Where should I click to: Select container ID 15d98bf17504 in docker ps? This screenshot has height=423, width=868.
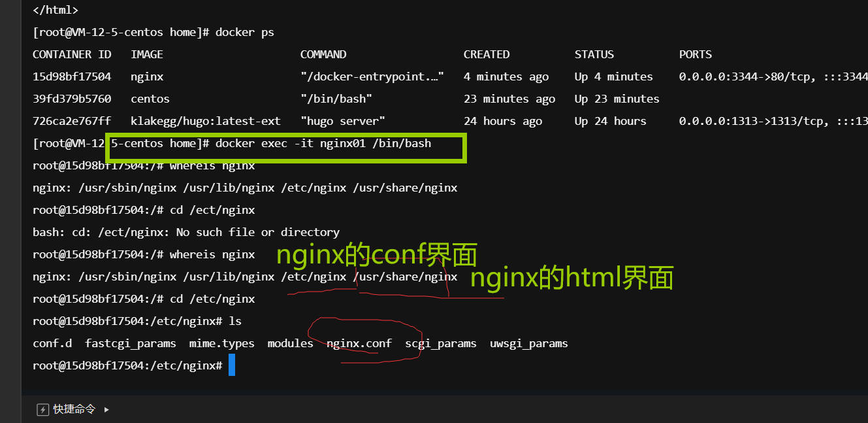(x=72, y=76)
